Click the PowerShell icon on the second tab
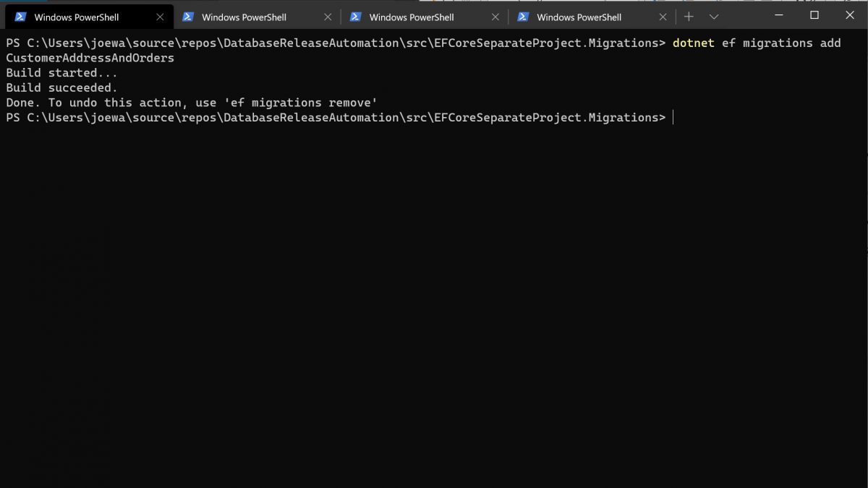This screenshot has width=868, height=488. coord(188,17)
